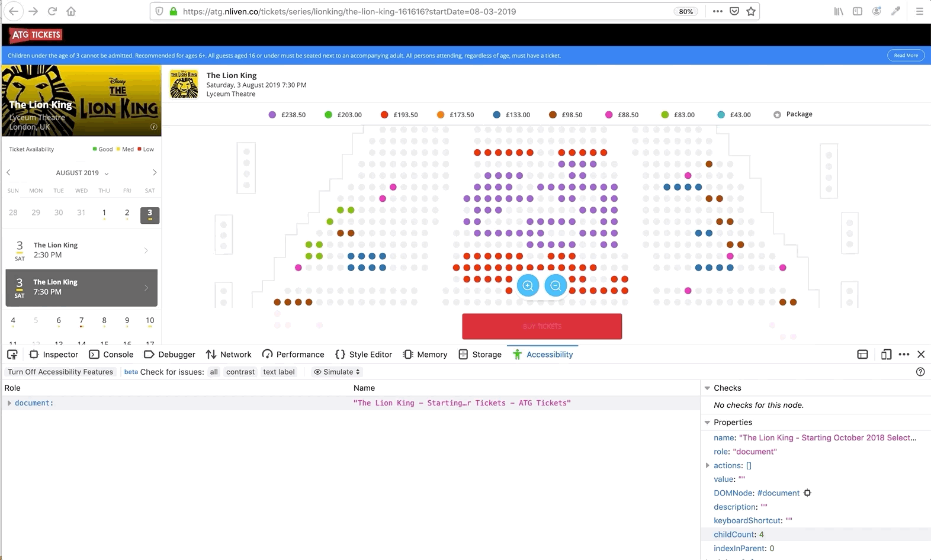Toggle the 'text label' issues check
The image size is (931, 560).
278,372
